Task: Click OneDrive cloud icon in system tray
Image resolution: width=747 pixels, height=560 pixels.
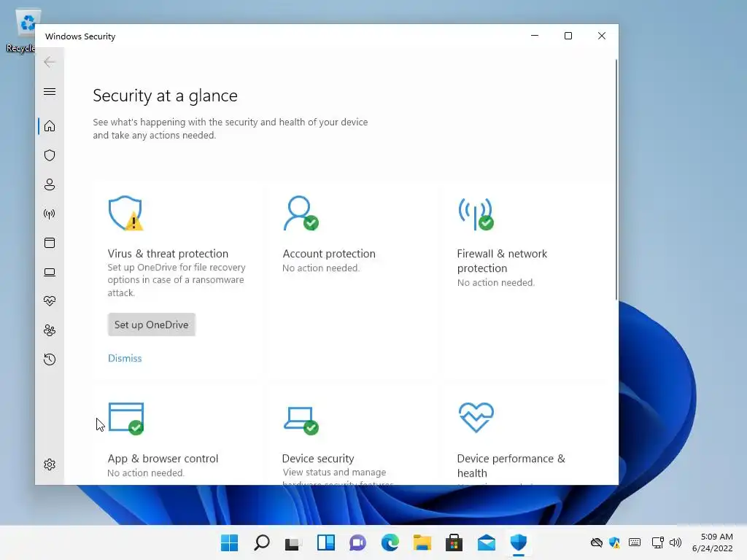Action: [597, 542]
